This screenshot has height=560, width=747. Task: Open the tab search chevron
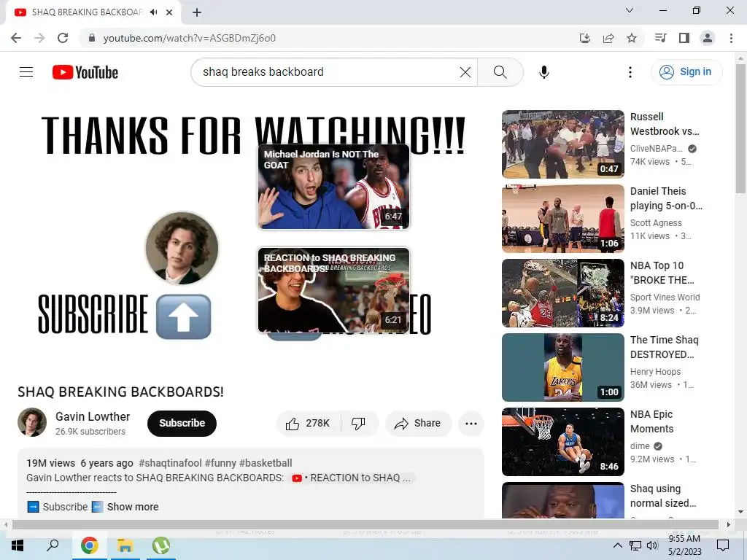pyautogui.click(x=630, y=10)
